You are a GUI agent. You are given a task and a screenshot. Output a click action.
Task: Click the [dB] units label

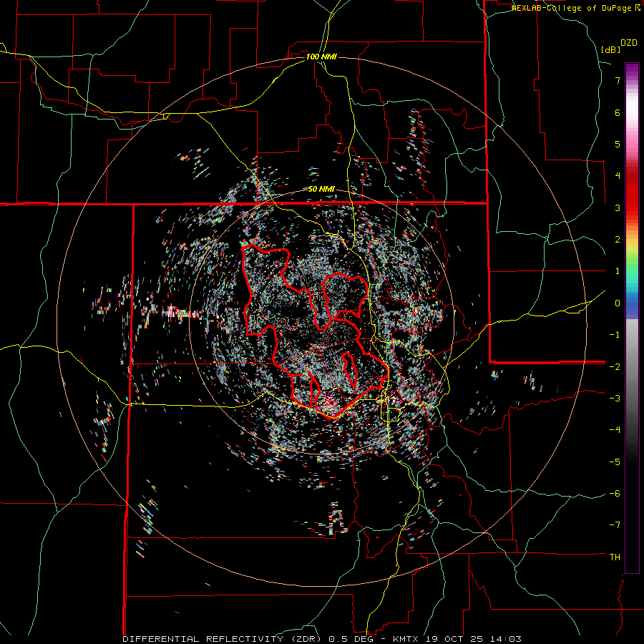(610, 49)
